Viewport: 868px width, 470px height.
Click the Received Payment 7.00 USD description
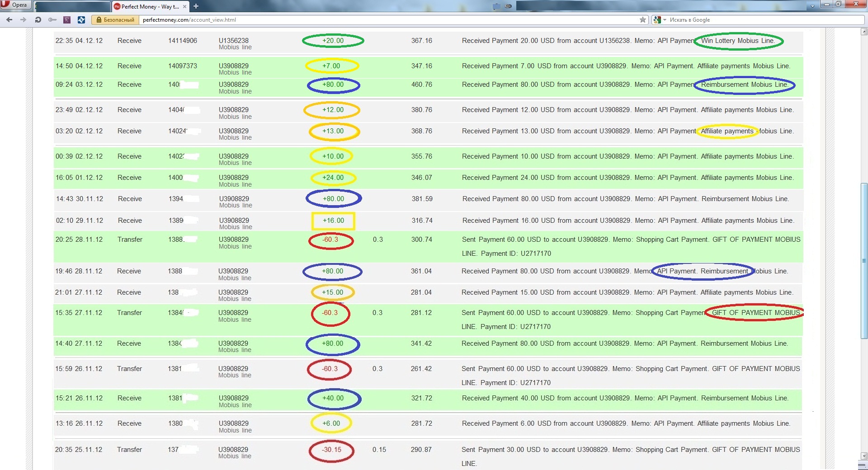click(x=626, y=66)
